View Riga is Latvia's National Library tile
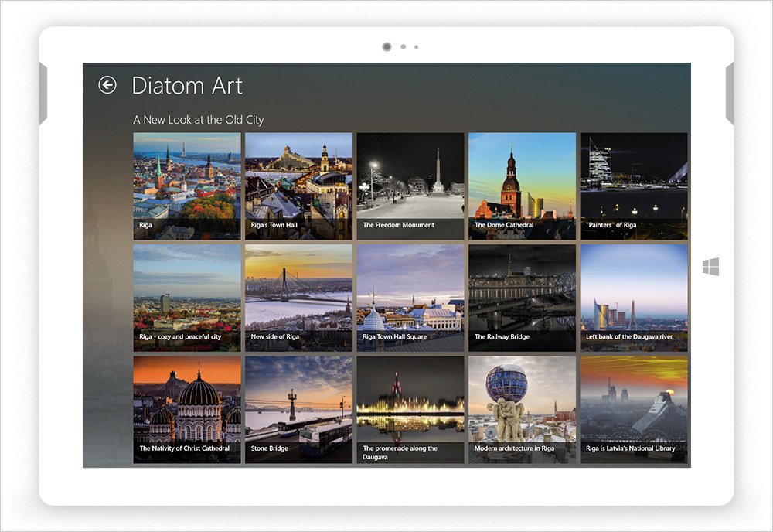The image size is (773, 532). (633, 409)
